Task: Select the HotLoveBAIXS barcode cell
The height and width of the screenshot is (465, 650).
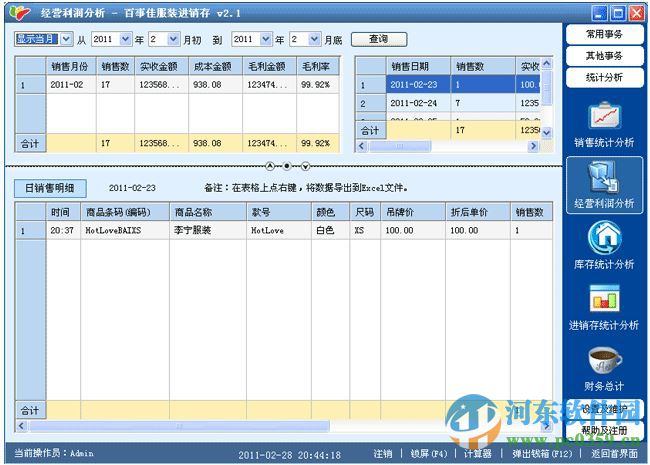Action: tap(125, 230)
